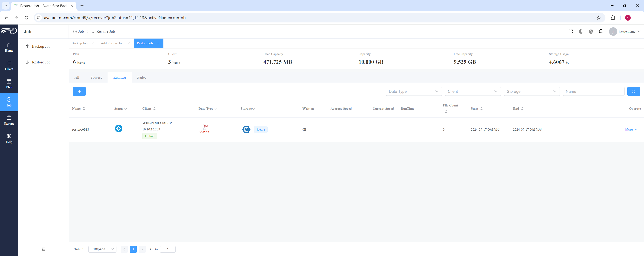Open Job section in sidebar
This screenshot has height=256, width=644.
click(9, 102)
